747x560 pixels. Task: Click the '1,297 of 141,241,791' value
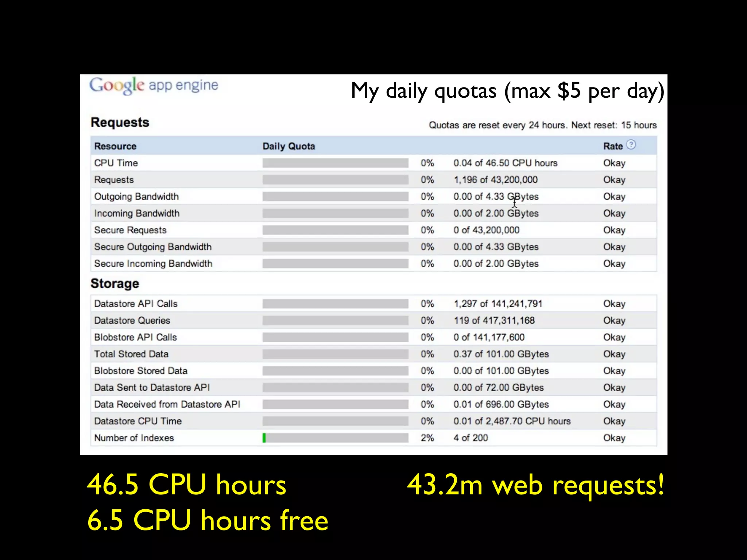pyautogui.click(x=498, y=304)
